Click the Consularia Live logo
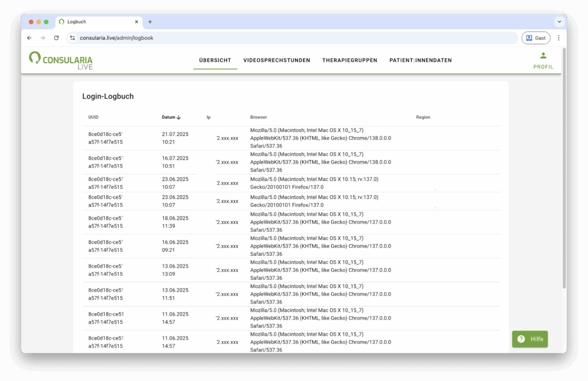 (61, 60)
